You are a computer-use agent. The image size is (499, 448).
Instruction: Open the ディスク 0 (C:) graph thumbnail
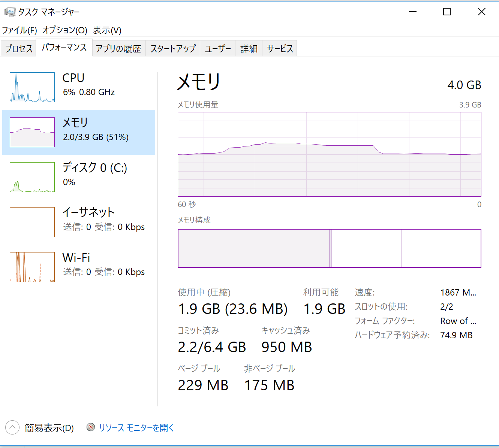[x=32, y=177]
